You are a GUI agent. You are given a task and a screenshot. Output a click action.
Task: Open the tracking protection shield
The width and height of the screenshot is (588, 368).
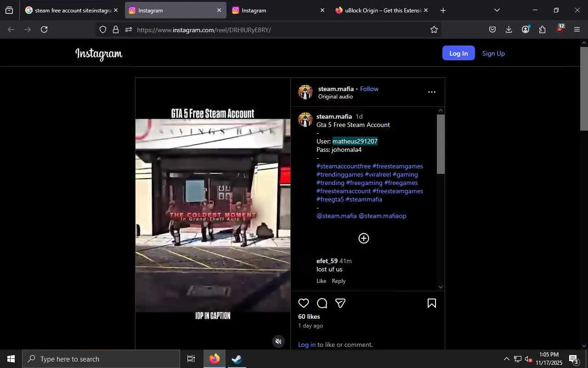103,29
